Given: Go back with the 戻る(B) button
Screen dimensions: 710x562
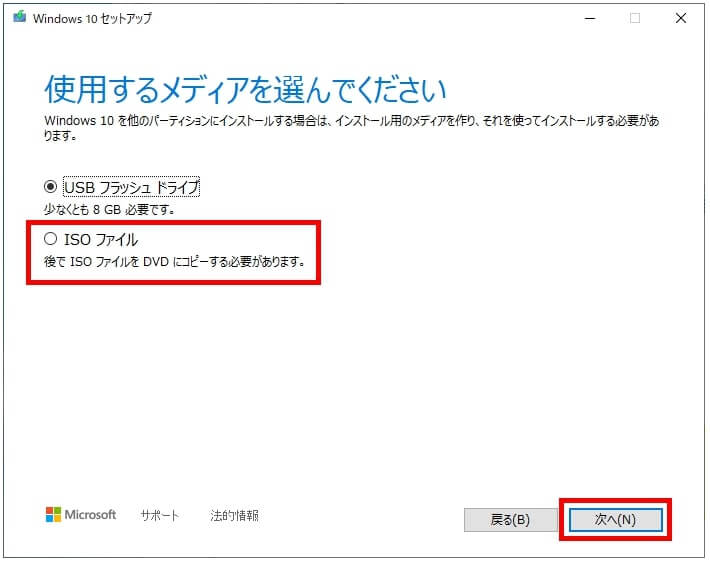Looking at the screenshot, I should click(510, 519).
